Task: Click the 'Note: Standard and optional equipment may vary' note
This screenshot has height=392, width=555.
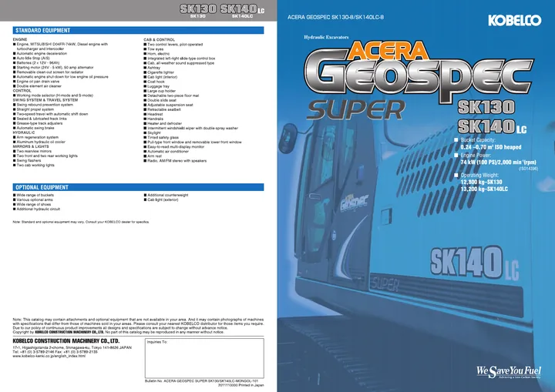Action: 81,222
